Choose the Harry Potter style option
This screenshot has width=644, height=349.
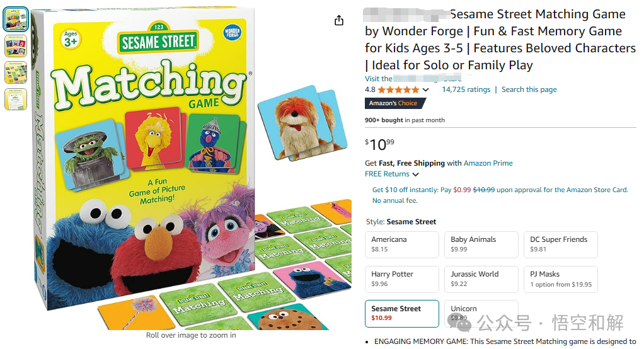[x=401, y=279]
